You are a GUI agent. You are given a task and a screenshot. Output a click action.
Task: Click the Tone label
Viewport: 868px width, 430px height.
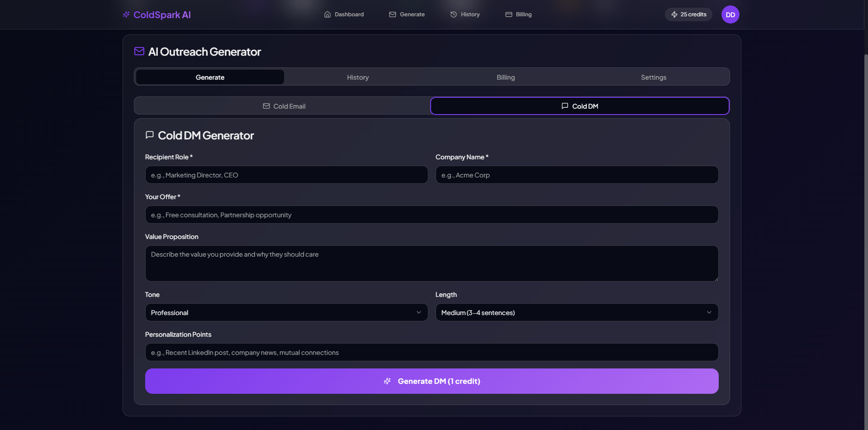tap(152, 295)
